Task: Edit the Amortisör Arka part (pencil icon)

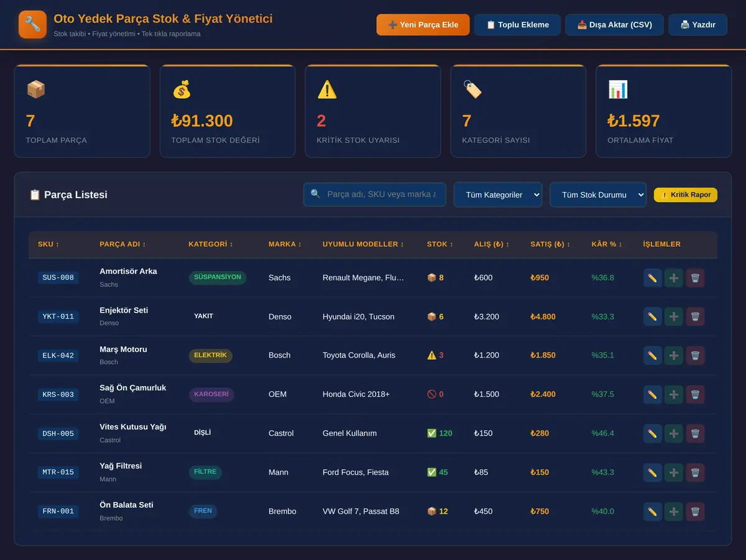Action: tap(652, 278)
